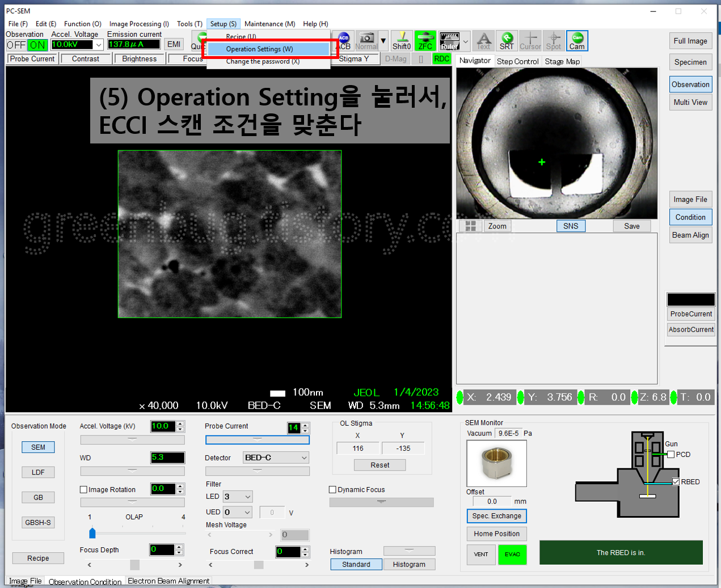Viewport: 721px width, 588px height.
Task: Increase Probe Current with stepper arrow
Action: (x=305, y=425)
